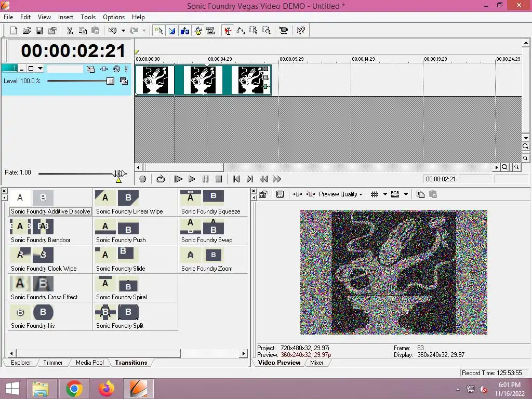Copy selection with the main toolbar Copy icon
Image resolution: width=532 pixels, height=399 pixels.
point(83,31)
